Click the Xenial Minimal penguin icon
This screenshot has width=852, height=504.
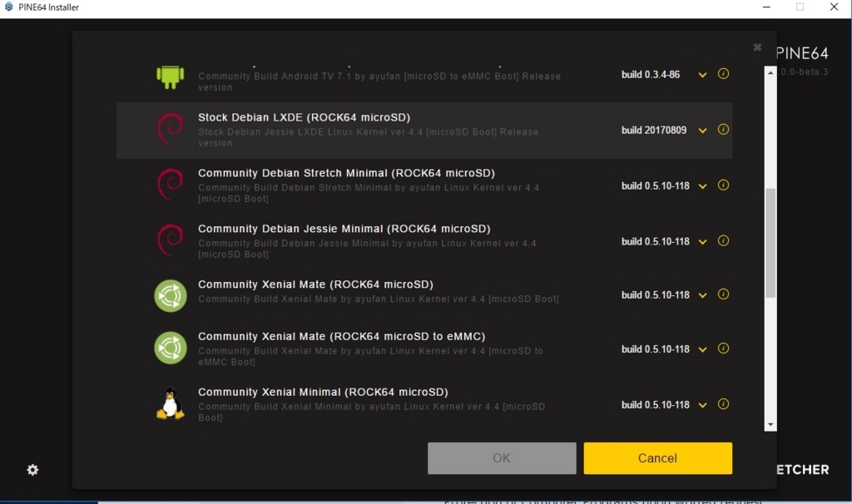click(170, 403)
